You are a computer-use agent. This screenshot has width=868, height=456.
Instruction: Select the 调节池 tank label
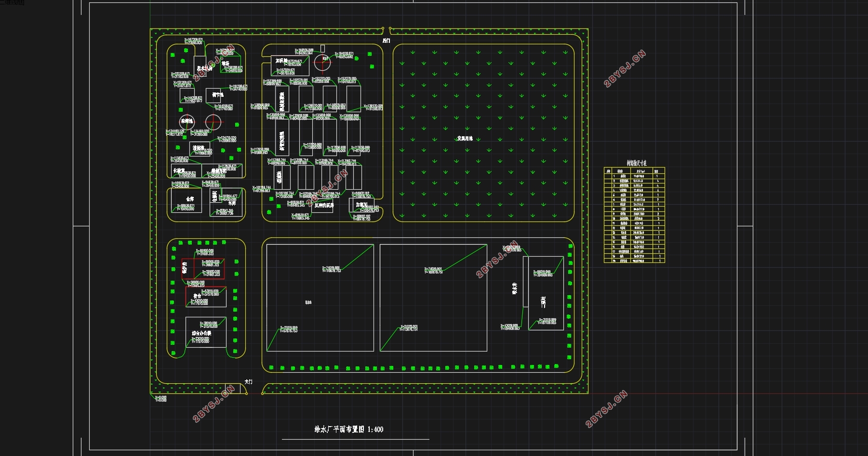(x=218, y=95)
